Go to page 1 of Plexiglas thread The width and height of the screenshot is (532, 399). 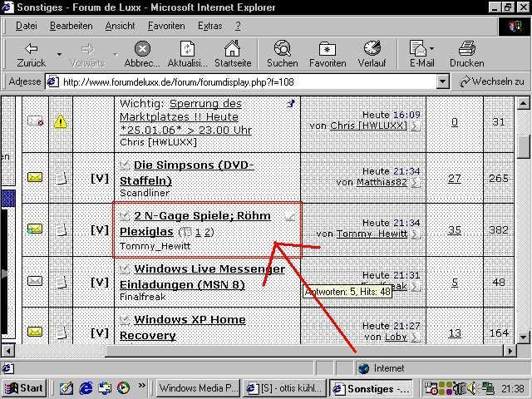tap(198, 233)
